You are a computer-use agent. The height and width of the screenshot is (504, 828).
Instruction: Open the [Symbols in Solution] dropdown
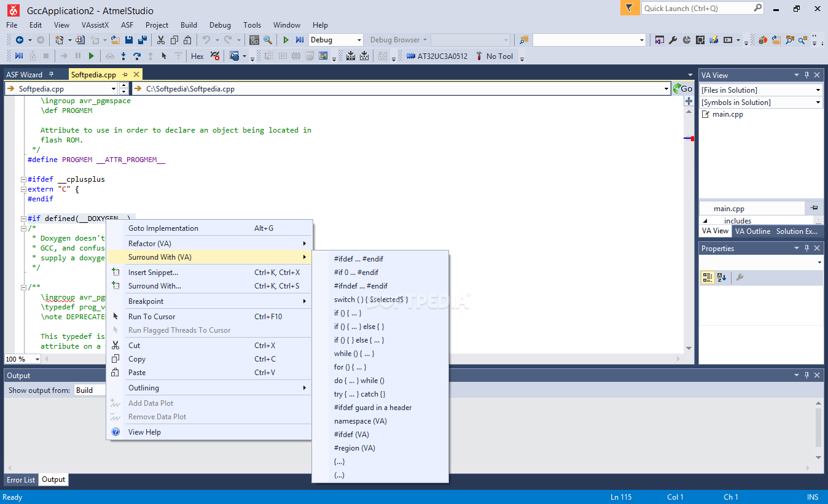[818, 103]
